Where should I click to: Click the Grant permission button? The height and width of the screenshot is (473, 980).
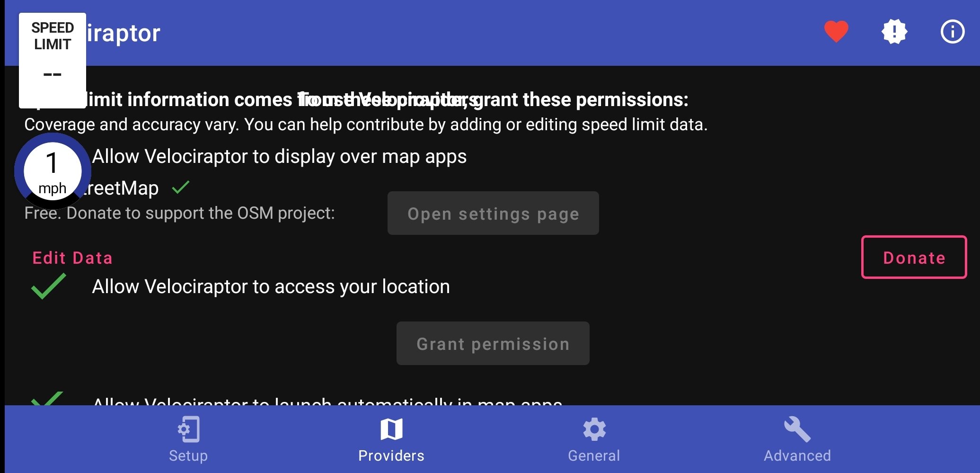coord(493,343)
